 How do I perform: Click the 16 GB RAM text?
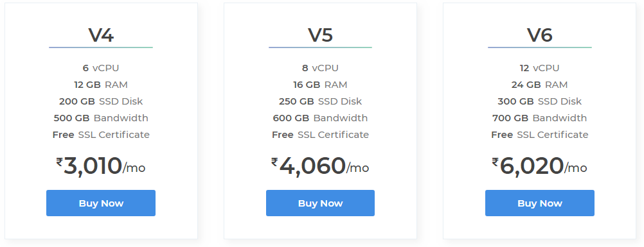pyautogui.click(x=320, y=85)
